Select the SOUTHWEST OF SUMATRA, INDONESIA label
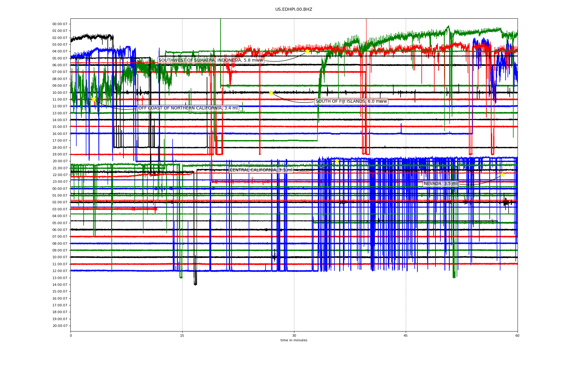The width and height of the screenshot is (588, 368). (x=210, y=60)
